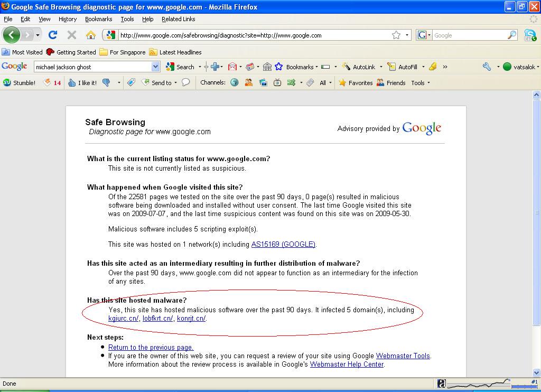Open the Home page icon
The height and width of the screenshot is (392, 541).
pyautogui.click(x=91, y=35)
